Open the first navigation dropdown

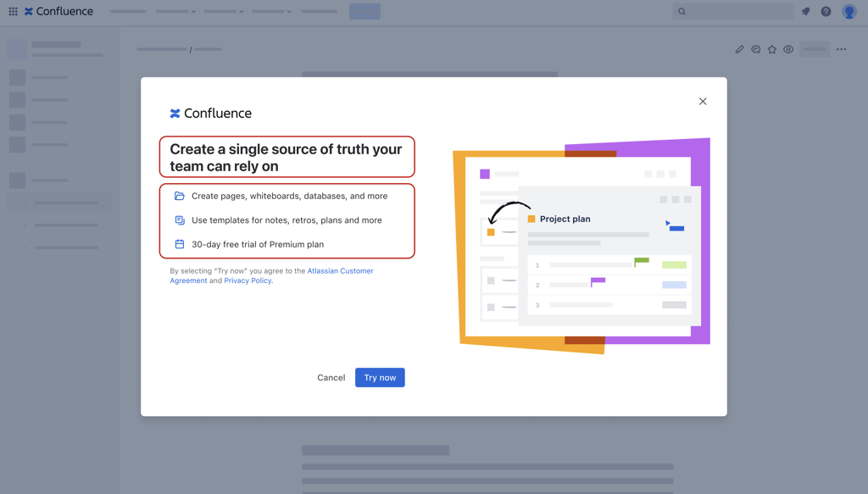click(x=175, y=11)
